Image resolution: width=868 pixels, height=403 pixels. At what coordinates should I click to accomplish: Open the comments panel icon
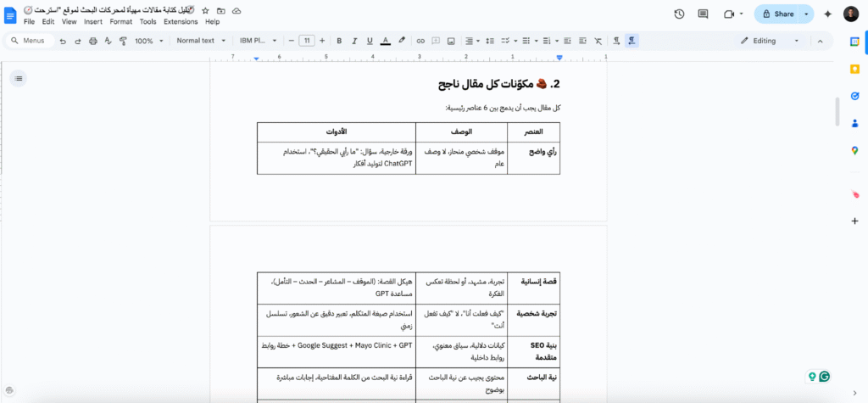[x=703, y=14]
